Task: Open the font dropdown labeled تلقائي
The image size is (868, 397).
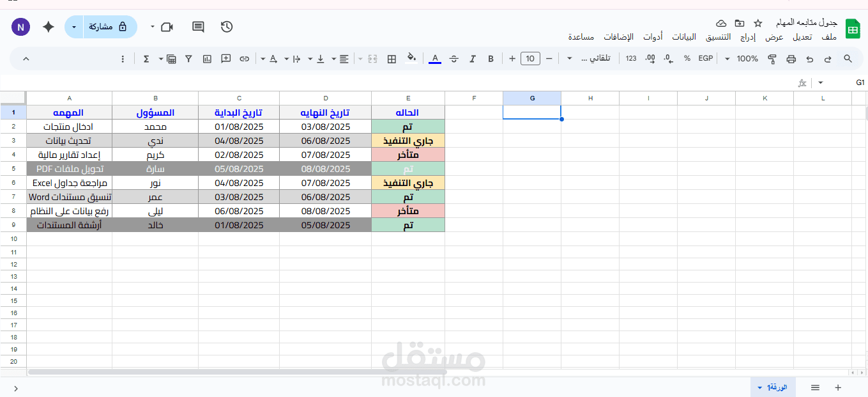Action: click(590, 59)
